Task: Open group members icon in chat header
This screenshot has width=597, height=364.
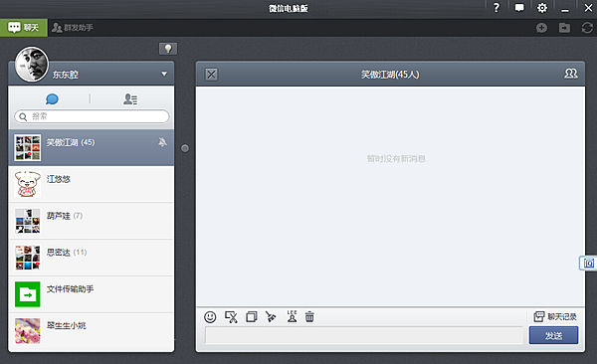Action: tap(571, 74)
